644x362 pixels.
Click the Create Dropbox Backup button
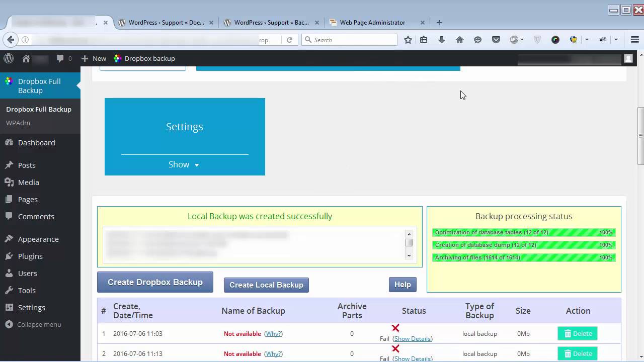click(x=155, y=282)
